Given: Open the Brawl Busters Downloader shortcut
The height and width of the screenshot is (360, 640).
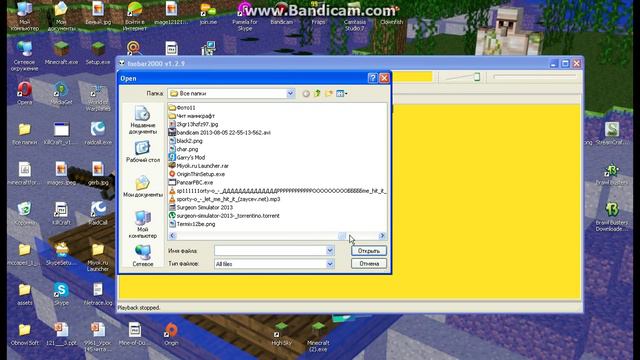Looking at the screenshot, I should pos(611,217).
